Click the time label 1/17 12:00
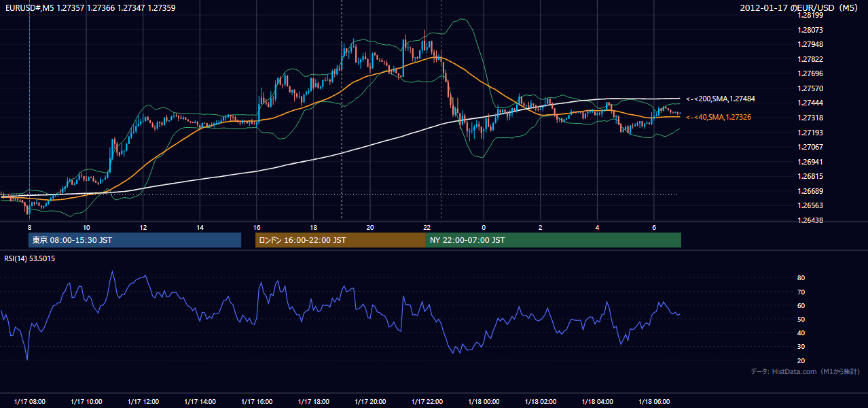 (x=143, y=402)
